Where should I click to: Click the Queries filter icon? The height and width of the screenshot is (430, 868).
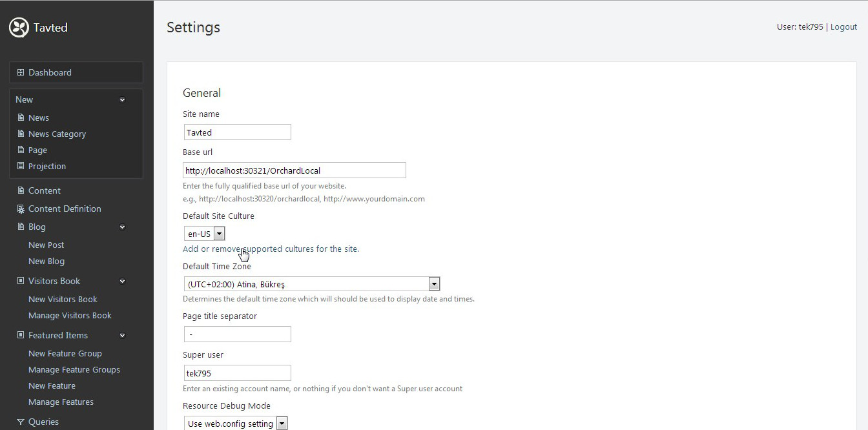tap(21, 422)
